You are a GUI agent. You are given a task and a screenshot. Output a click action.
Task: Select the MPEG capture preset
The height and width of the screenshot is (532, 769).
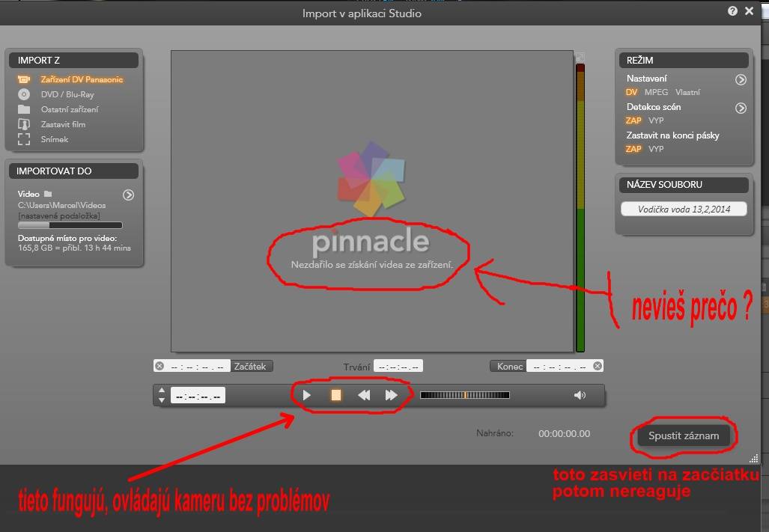coord(656,92)
